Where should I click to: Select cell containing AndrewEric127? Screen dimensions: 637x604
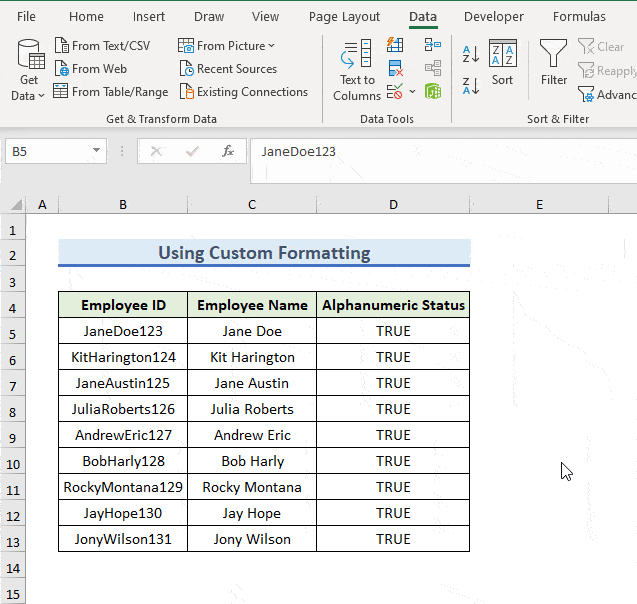pyautogui.click(x=123, y=435)
